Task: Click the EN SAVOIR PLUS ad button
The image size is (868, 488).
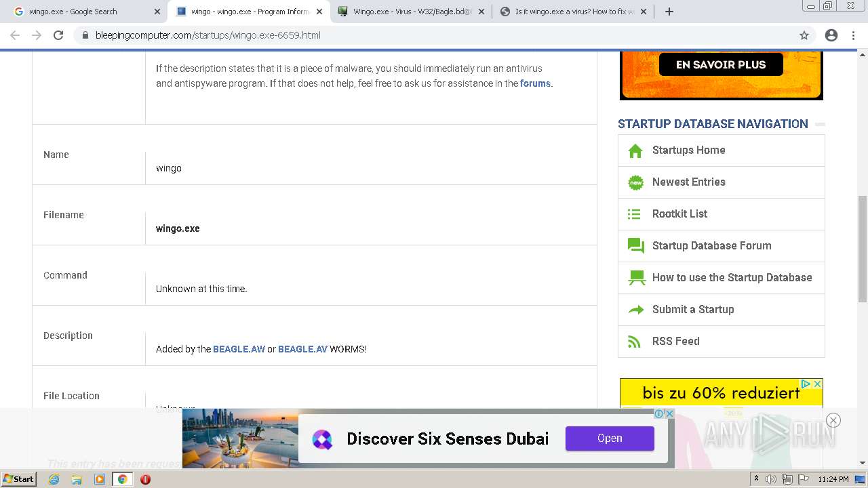Action: click(x=721, y=65)
